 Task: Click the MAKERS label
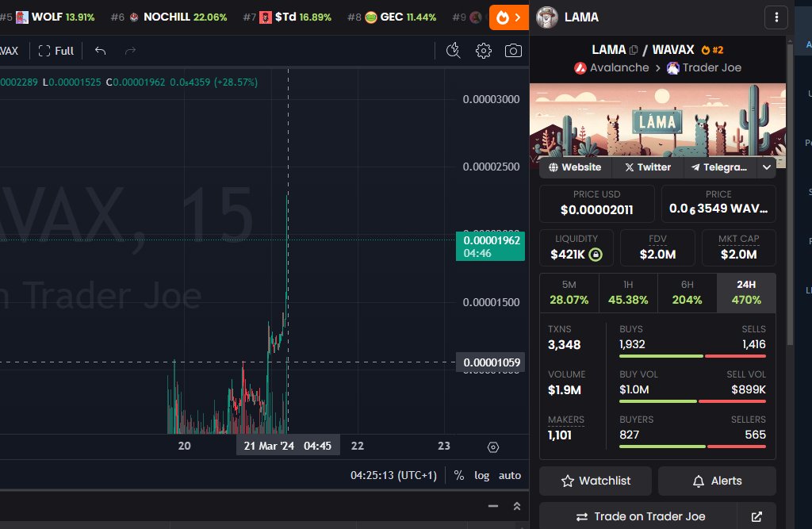[x=566, y=420]
